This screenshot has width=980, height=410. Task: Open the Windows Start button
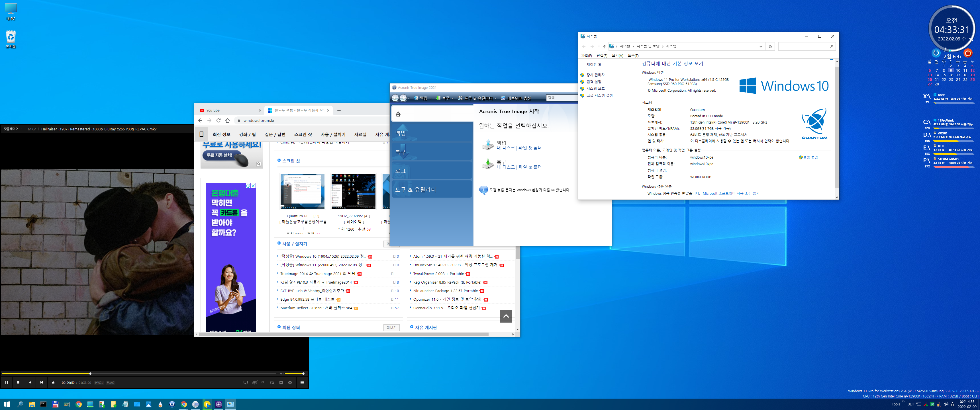pyautogui.click(x=7, y=404)
